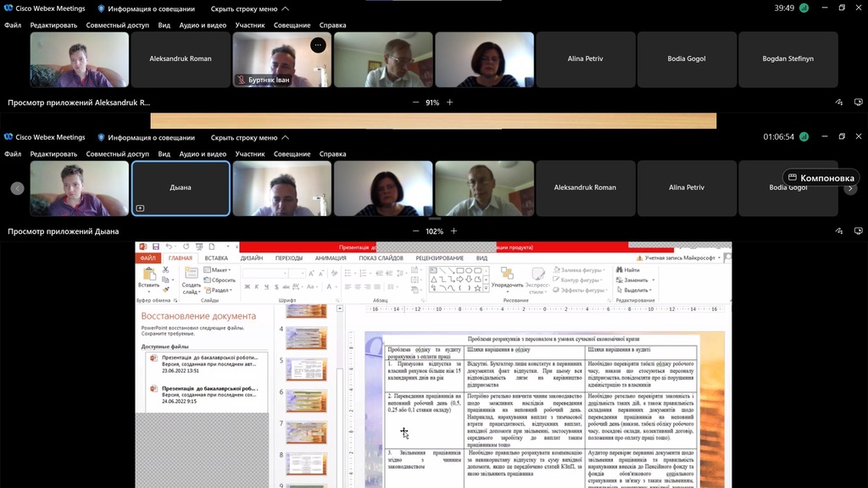Screen dimensions: 868x488
Task: Switch to the ВСТАВКА ribbon tab
Action: pos(216,258)
